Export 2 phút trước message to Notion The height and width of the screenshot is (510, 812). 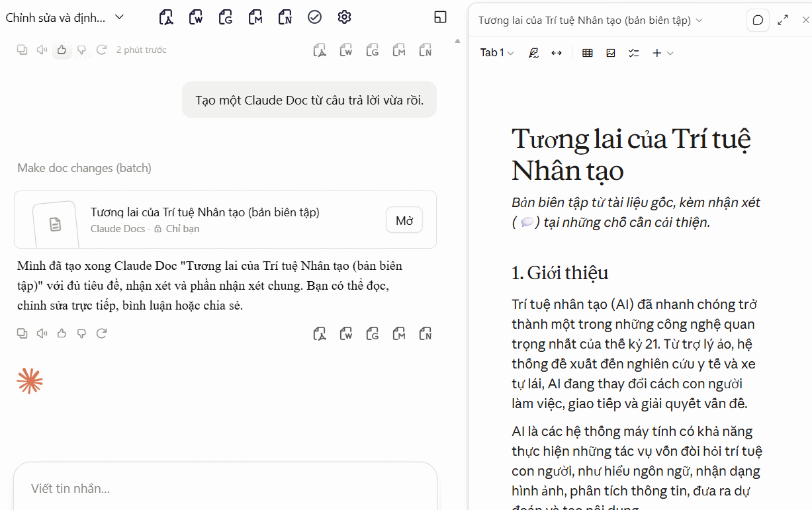coord(426,50)
